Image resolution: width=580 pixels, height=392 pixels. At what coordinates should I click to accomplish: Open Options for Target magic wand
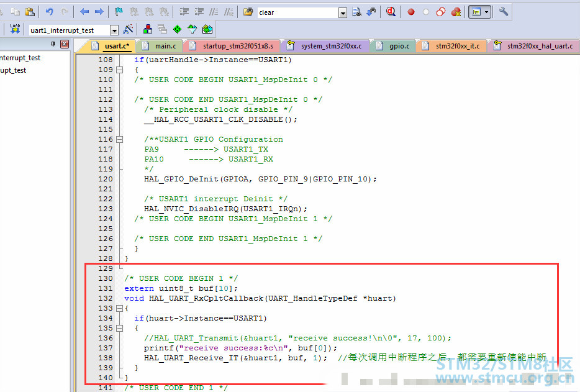click(x=129, y=29)
